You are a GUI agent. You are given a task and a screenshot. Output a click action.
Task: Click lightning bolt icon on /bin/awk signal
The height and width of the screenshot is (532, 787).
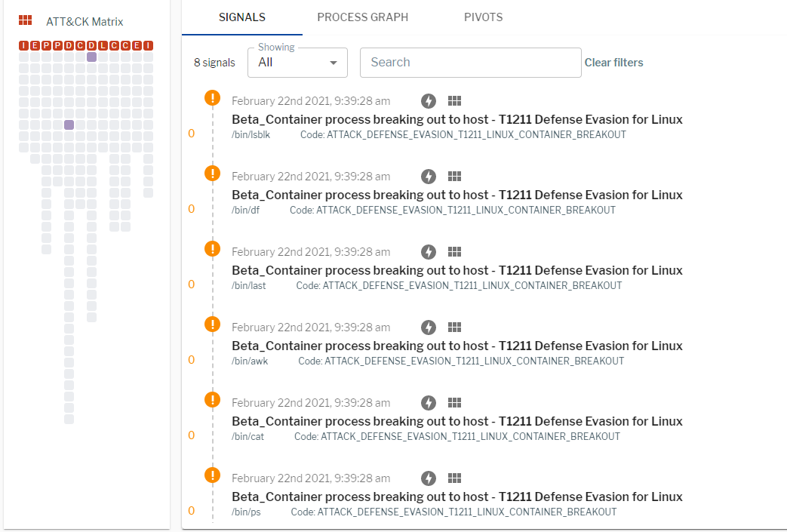click(x=429, y=328)
